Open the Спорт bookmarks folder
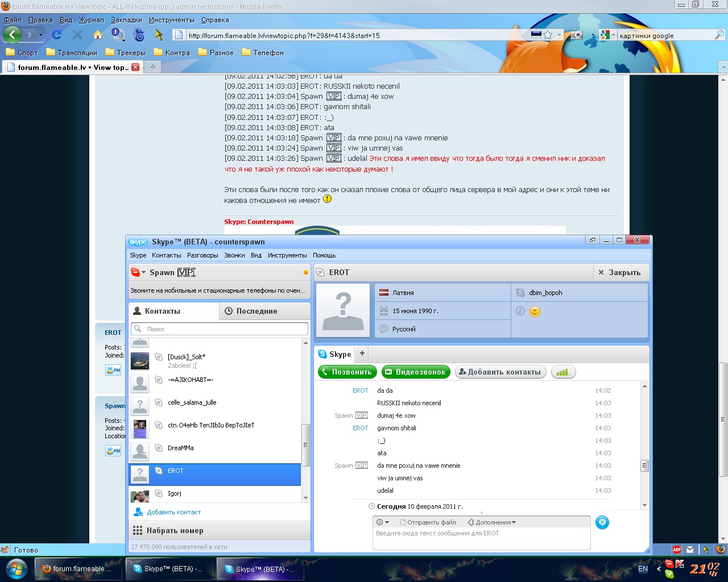Image resolution: width=728 pixels, height=582 pixels. click(x=22, y=52)
